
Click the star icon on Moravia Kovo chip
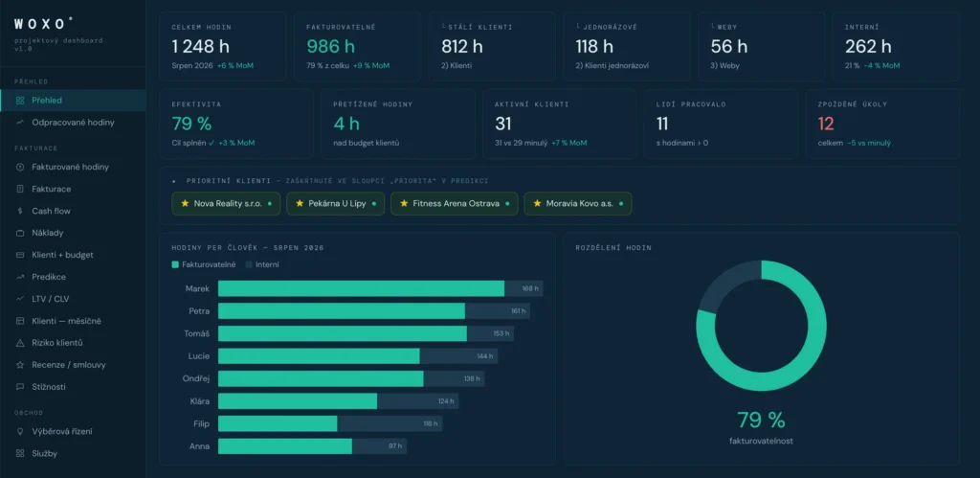(537, 203)
